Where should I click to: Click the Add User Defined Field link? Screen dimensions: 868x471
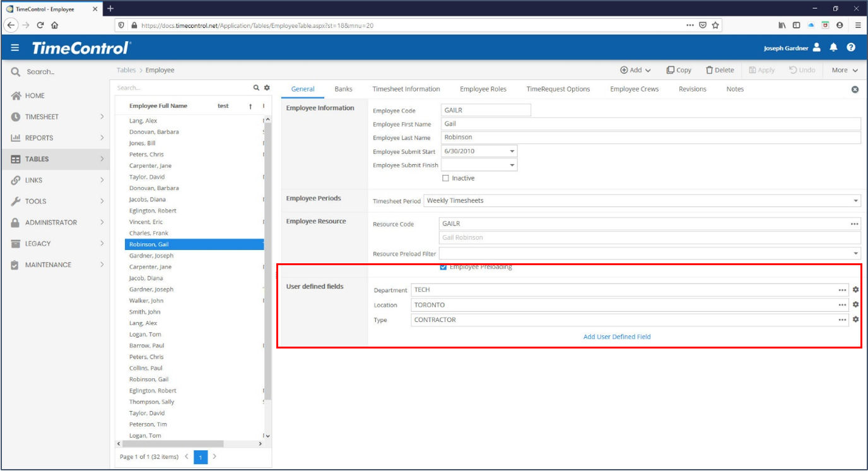[617, 337]
